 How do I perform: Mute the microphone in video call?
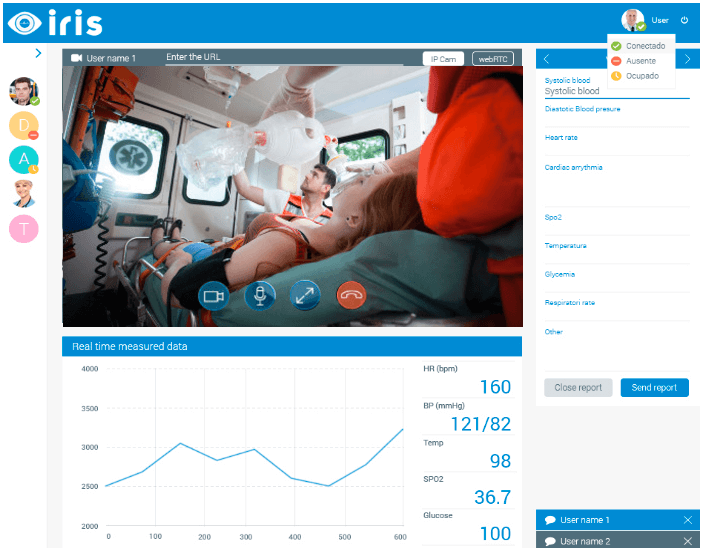pyautogui.click(x=259, y=295)
